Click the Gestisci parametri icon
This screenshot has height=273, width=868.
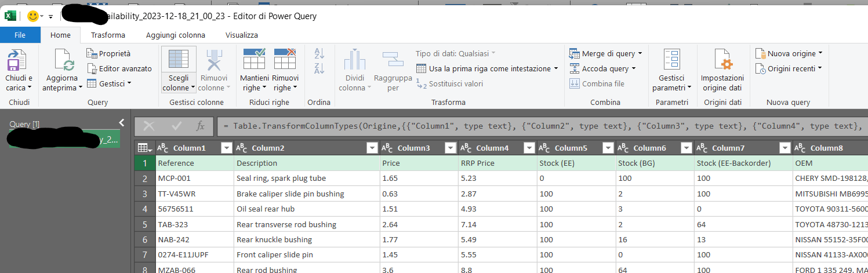672,60
